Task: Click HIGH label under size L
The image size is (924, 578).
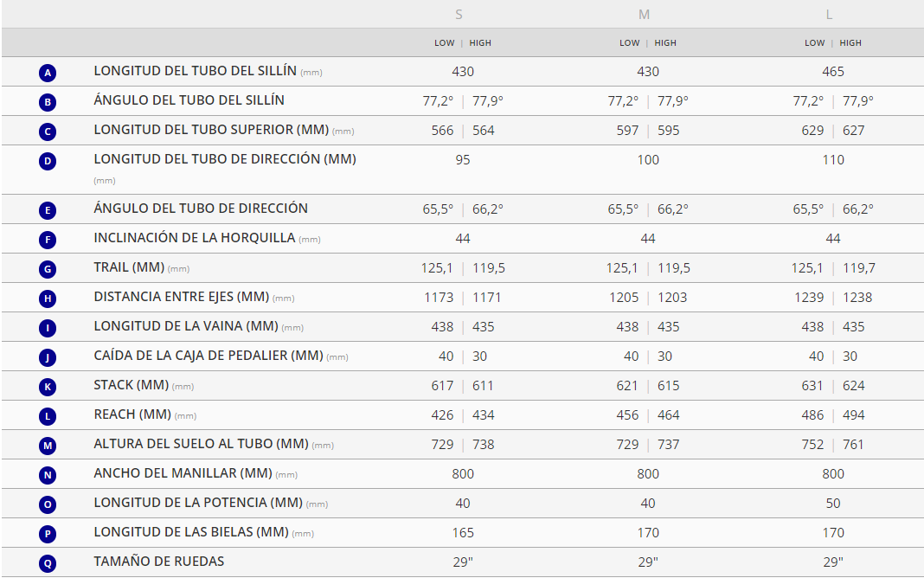Action: pyautogui.click(x=850, y=43)
